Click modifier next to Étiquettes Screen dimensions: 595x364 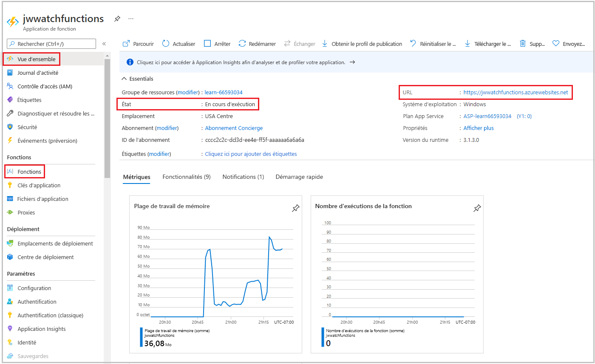159,154
